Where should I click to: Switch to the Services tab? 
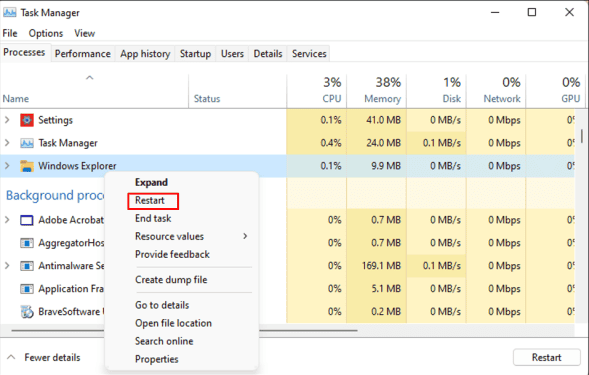tap(309, 54)
